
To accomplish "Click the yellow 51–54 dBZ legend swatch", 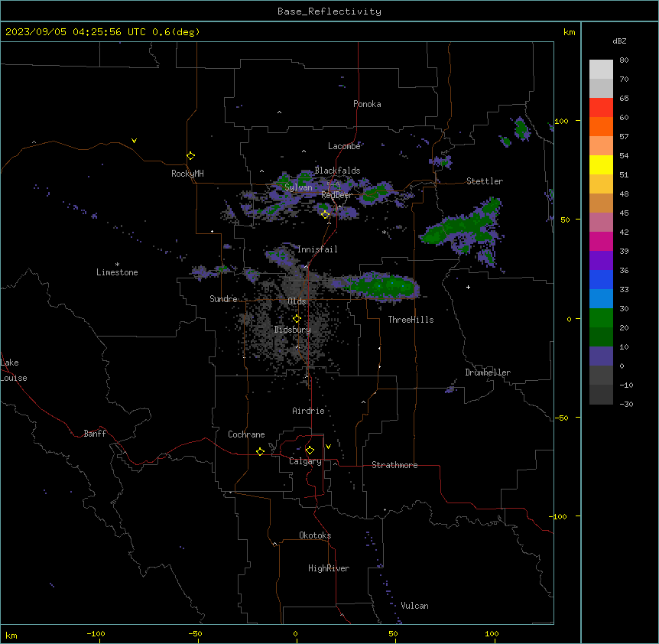I will [601, 164].
